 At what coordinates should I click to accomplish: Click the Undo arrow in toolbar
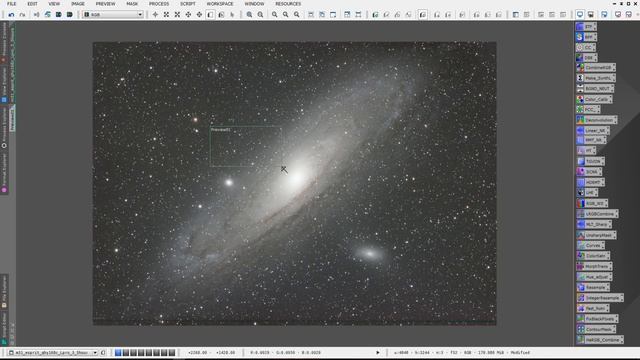point(11,15)
